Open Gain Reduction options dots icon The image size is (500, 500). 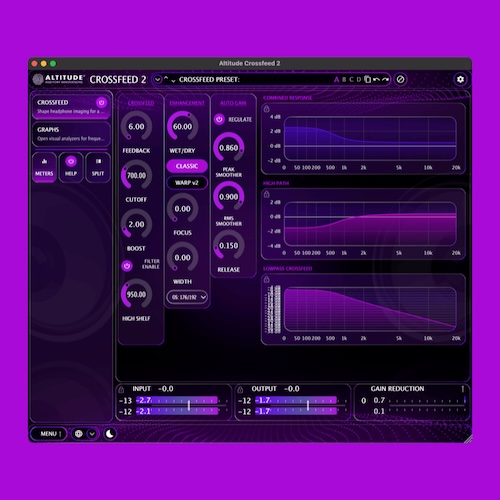click(463, 389)
